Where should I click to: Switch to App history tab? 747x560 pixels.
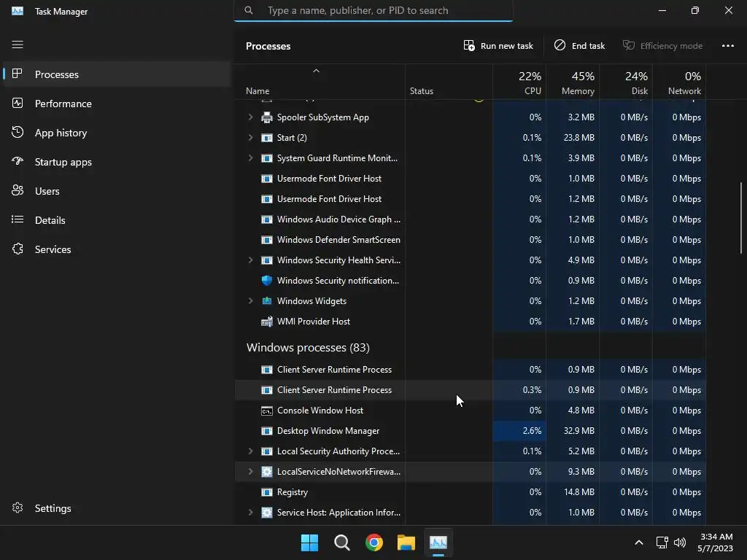117,133
